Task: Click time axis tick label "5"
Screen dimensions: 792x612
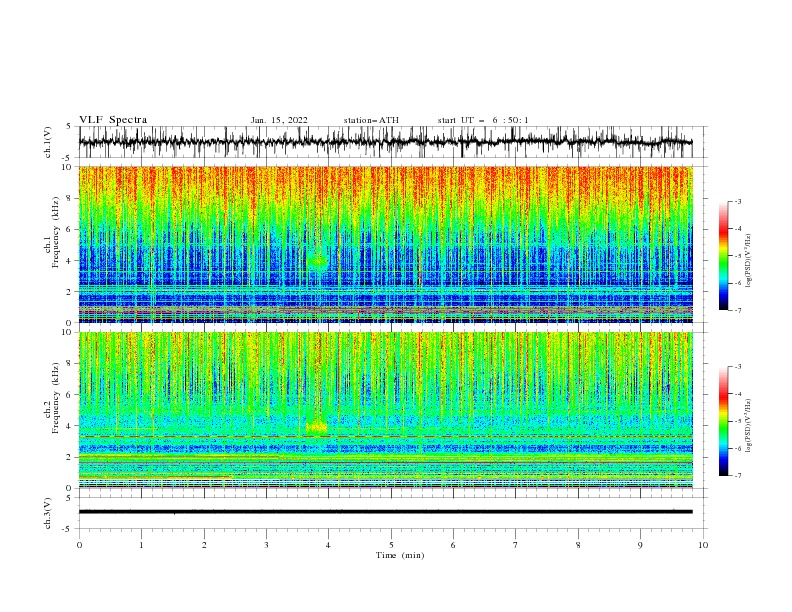Action: tap(391, 545)
